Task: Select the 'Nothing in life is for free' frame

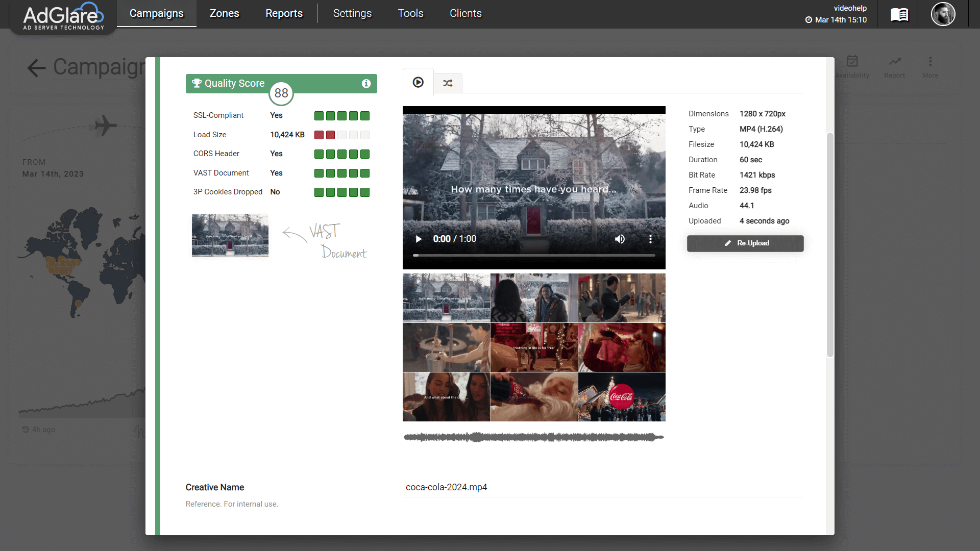Action: tap(534, 347)
